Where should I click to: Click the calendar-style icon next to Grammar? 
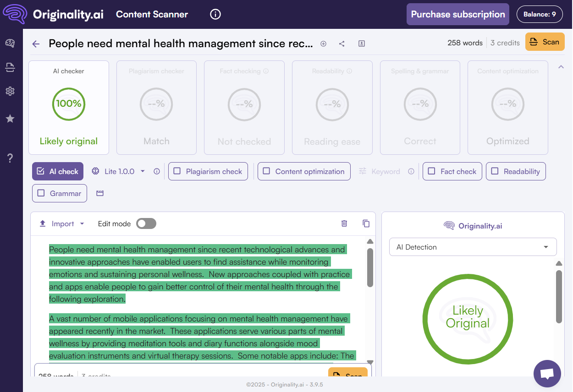[x=100, y=193]
